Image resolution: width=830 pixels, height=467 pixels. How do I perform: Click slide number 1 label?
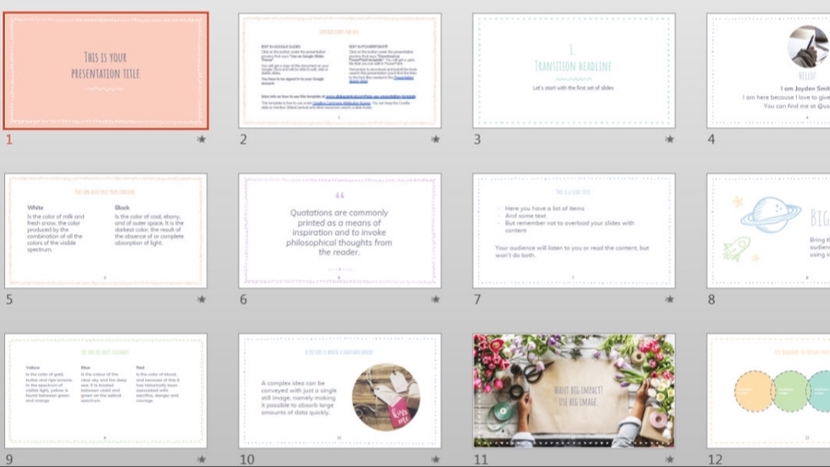pyautogui.click(x=9, y=139)
